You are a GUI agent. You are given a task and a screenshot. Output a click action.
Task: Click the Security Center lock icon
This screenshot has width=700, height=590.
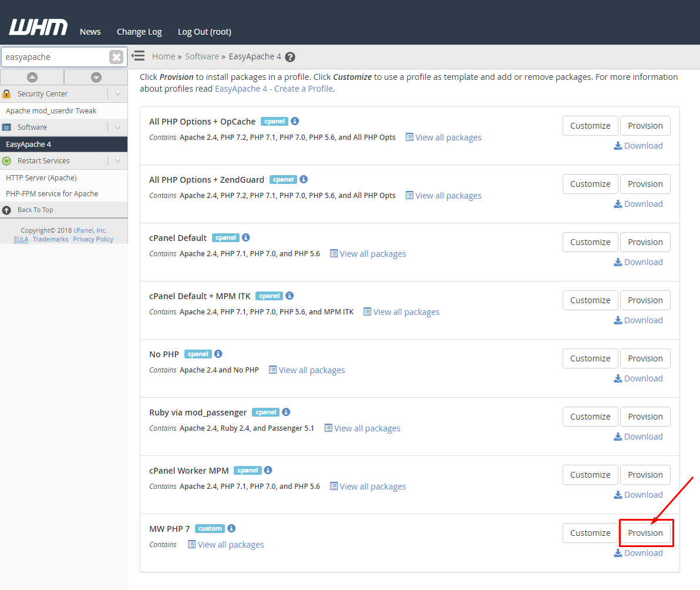point(6,94)
